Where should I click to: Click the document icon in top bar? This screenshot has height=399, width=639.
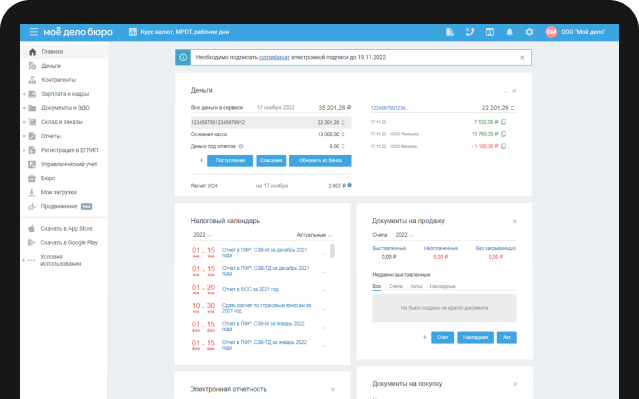pos(450,32)
